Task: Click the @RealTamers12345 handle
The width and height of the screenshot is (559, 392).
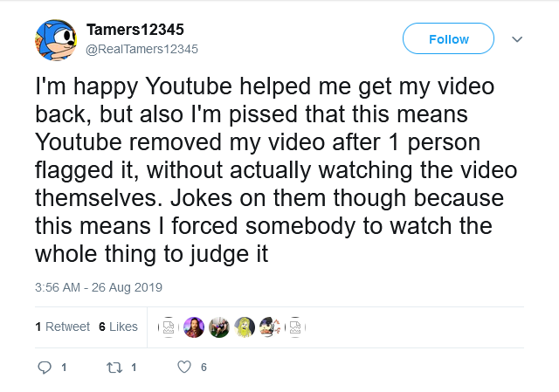Action: tap(141, 49)
